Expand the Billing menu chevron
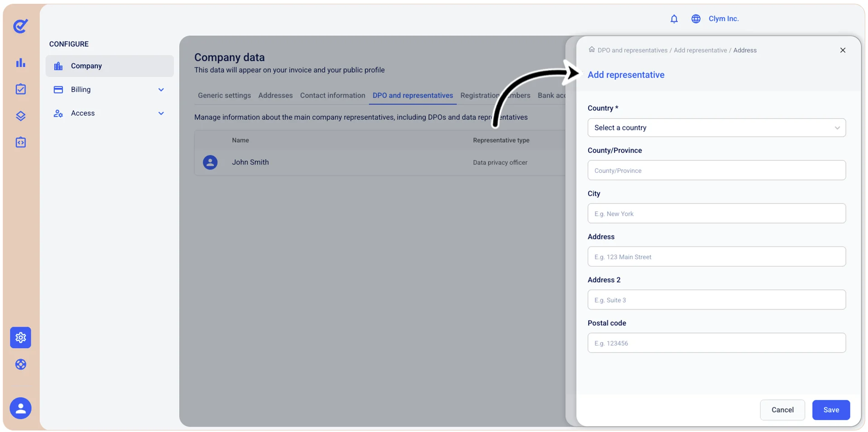868x432 pixels. (161, 90)
